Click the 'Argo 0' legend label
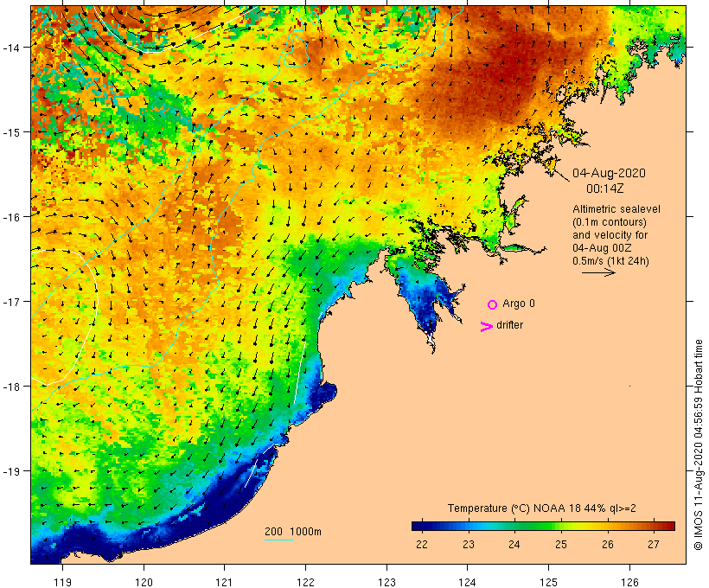709x588 pixels. coord(519,304)
